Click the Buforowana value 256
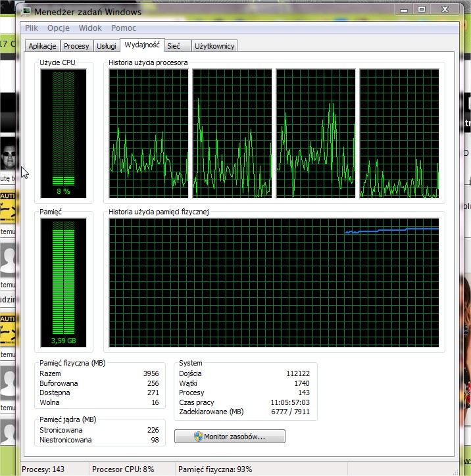The image size is (471, 476). click(153, 383)
